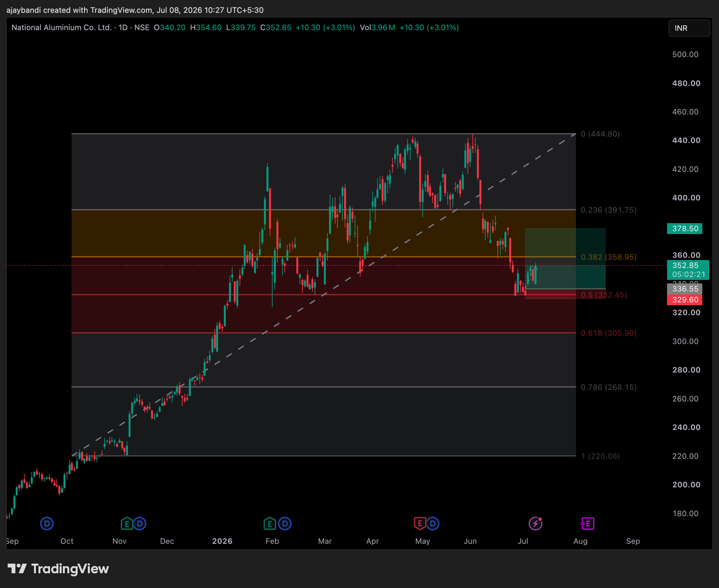The image size is (719, 588).
Task: Click the Apr label on the time axis
Action: [372, 541]
